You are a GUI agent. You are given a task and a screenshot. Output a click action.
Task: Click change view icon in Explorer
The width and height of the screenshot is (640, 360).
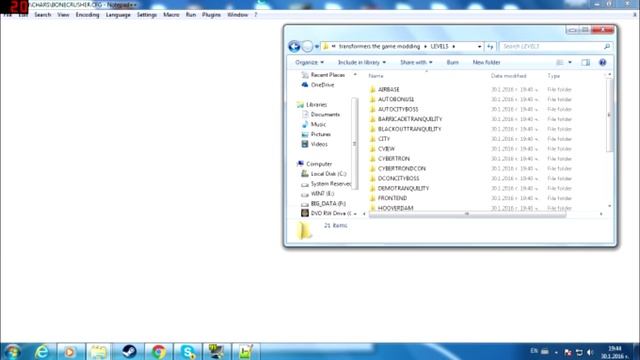pyautogui.click(x=560, y=62)
